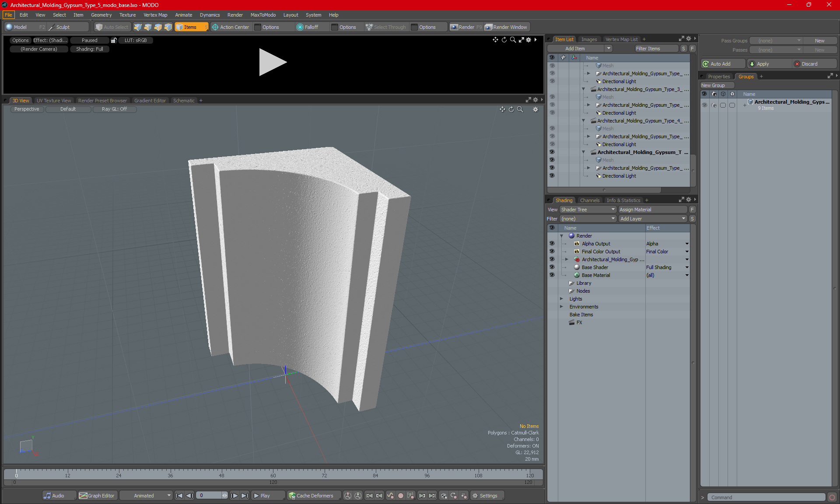The image size is (840, 504).
Task: Toggle visibility of Architectural_Molding_Gyps group
Action: [x=704, y=105]
